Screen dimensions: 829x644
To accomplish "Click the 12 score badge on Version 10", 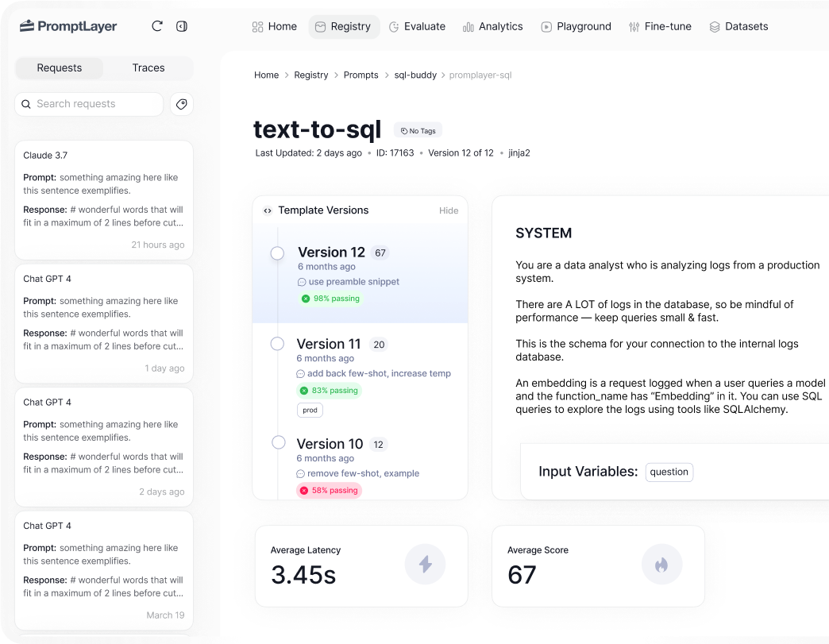I will [x=379, y=445].
